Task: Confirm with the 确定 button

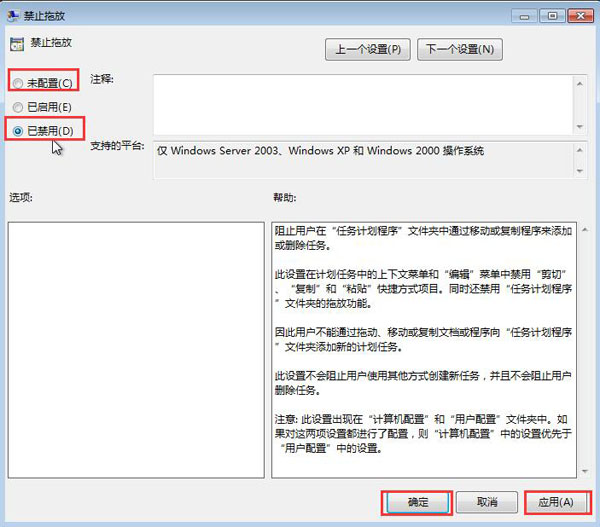Action: 417,502
